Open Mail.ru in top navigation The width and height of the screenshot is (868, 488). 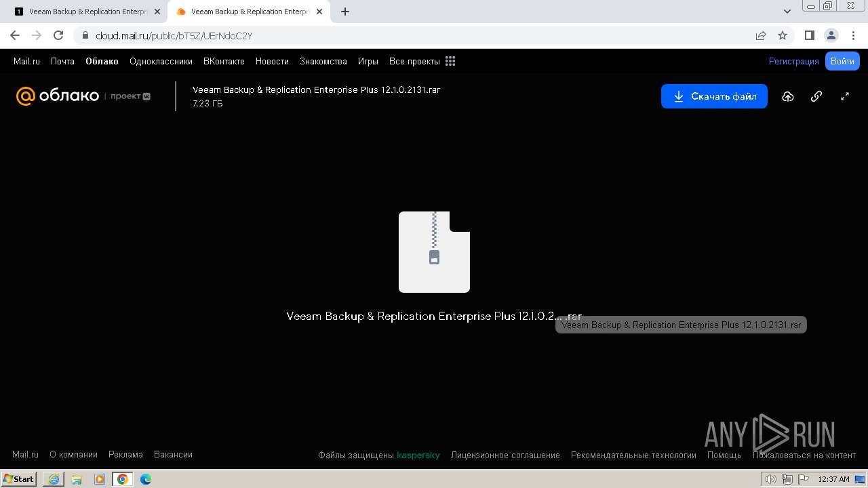(x=26, y=61)
